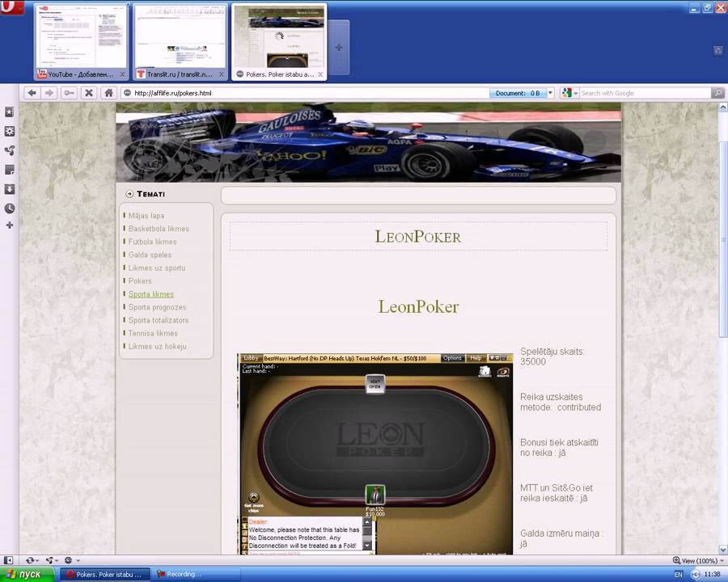
Task: Open the Widgets gear panel in sidebar
Action: [x=9, y=131]
